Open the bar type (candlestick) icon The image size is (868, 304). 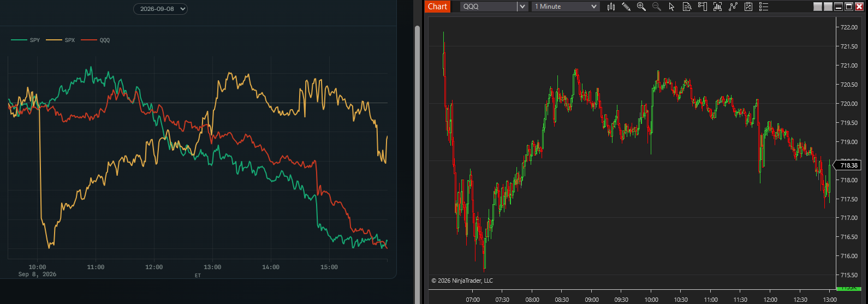611,7
